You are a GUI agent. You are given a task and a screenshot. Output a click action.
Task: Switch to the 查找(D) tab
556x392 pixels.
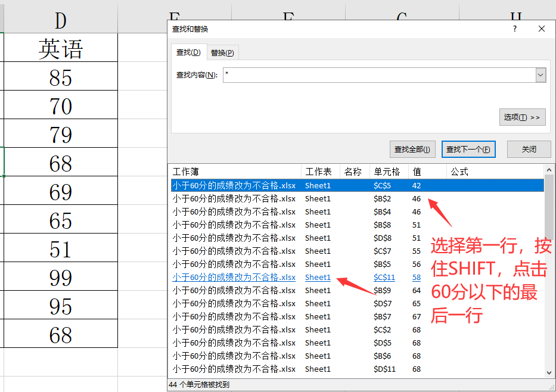(188, 52)
